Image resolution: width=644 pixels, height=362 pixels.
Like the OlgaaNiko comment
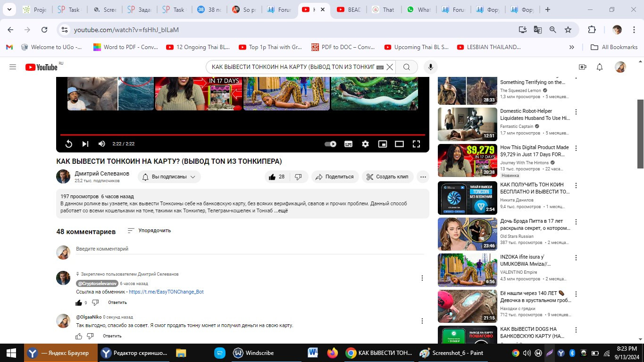click(79, 336)
